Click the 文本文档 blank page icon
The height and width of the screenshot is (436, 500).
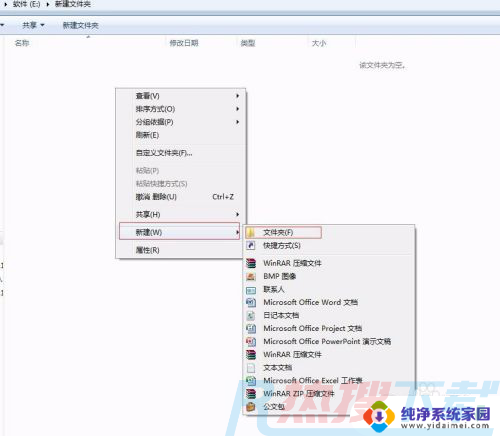click(x=251, y=368)
